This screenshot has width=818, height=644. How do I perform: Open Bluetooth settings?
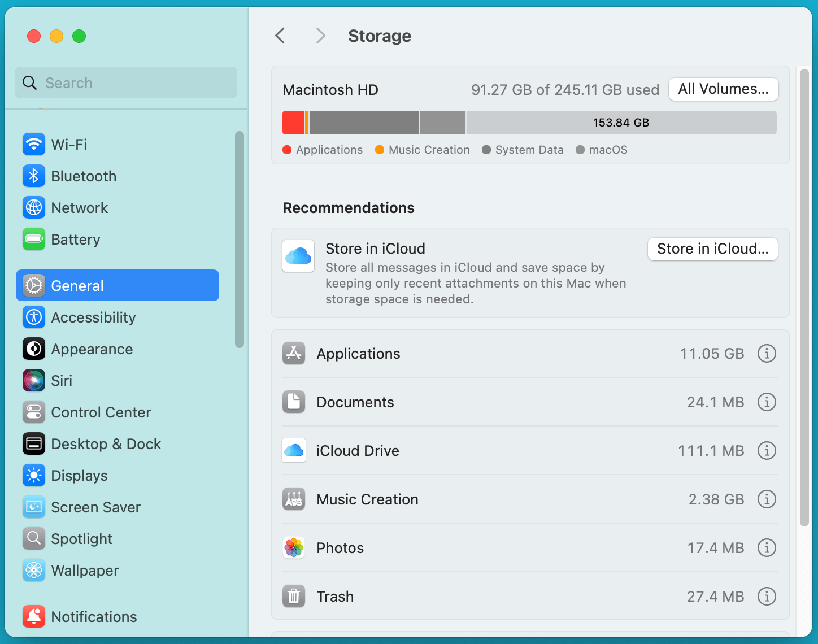(x=84, y=176)
